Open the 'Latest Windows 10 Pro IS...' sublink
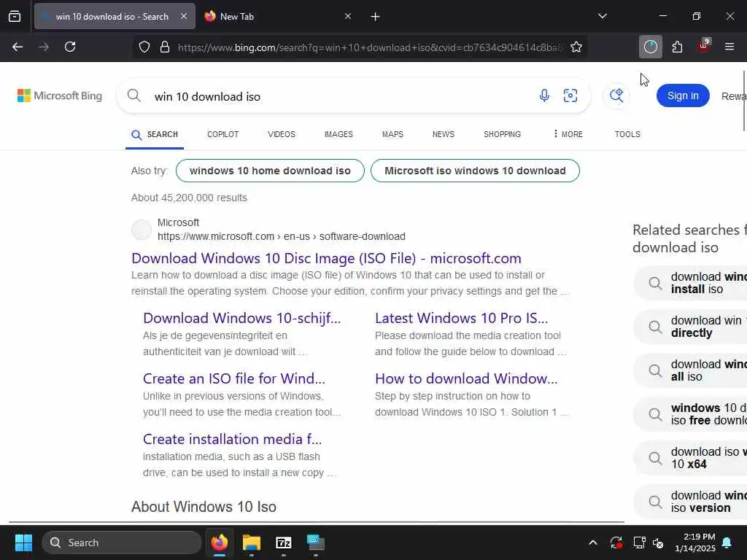This screenshot has width=747, height=560. tap(462, 318)
